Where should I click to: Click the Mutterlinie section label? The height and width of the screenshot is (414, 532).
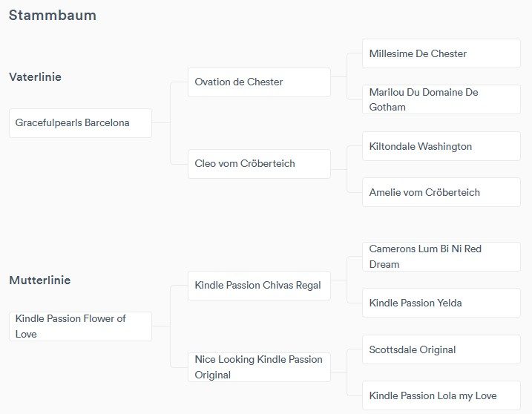click(x=39, y=280)
